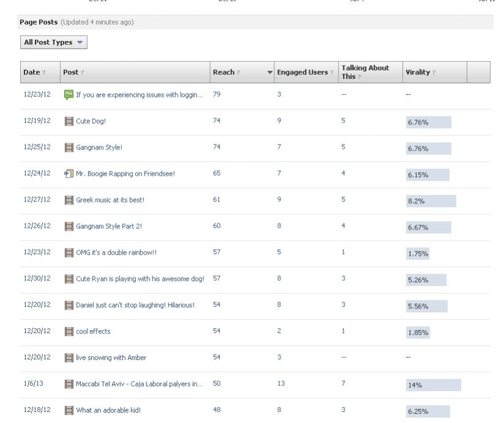Click the 1.75% virality bar
The height and width of the screenshot is (423, 504).
pyautogui.click(x=418, y=253)
